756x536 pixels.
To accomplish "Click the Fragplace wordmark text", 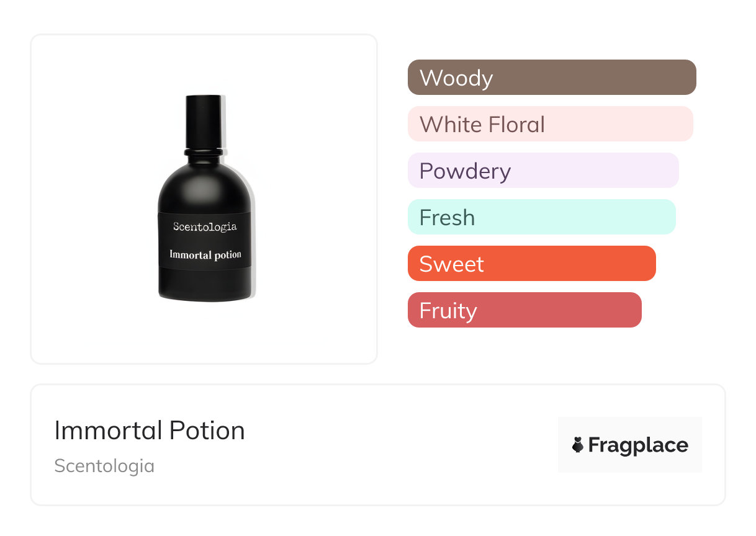I will [638, 445].
